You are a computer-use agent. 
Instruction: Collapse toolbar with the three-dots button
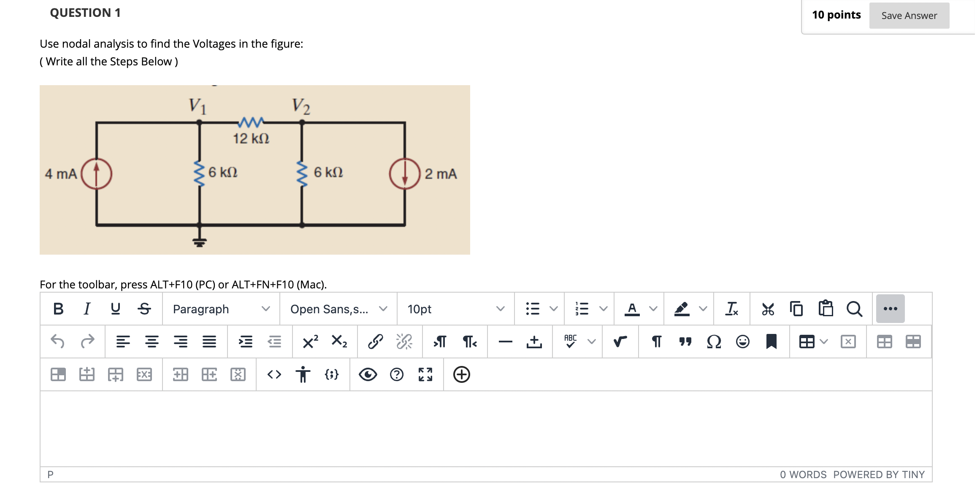[891, 309]
